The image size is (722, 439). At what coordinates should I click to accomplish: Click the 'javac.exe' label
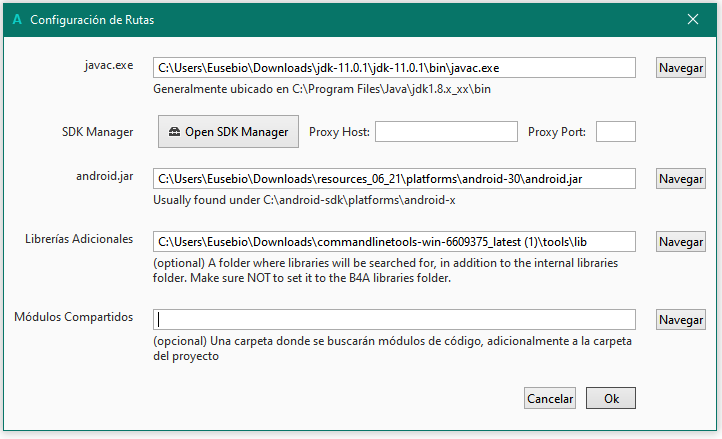pyautogui.click(x=109, y=65)
